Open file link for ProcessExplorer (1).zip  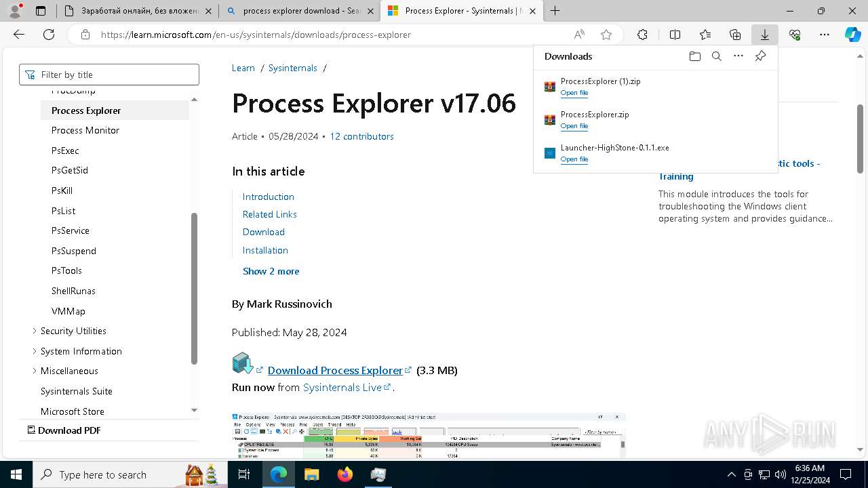point(574,93)
